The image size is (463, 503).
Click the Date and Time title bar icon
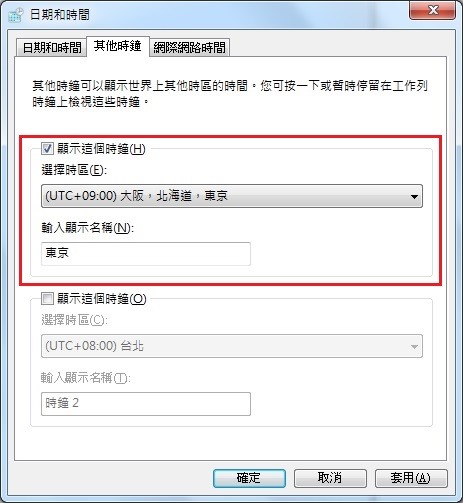tap(16, 15)
